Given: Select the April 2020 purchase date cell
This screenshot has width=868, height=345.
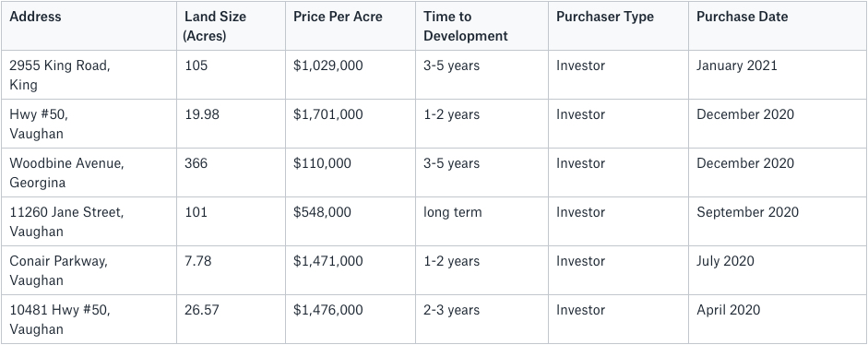Looking at the screenshot, I should click(778, 319).
